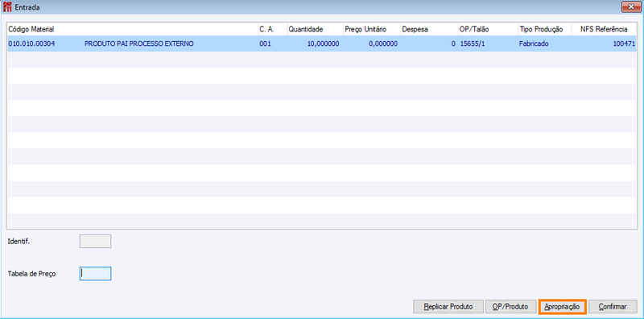Screen dimensions: 644x319
Task: Click the PRODUTO PAI PROCESSO EXTERNO description
Action: pos(138,43)
